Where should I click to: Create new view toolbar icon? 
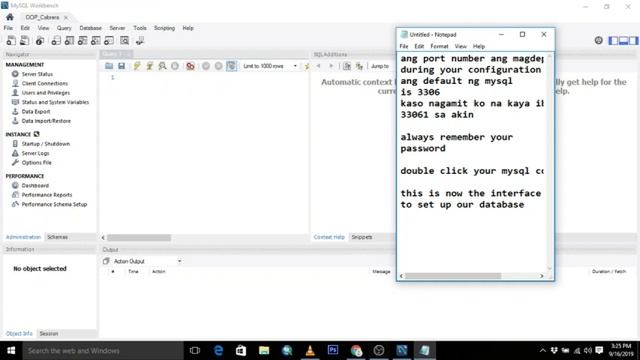82,40
